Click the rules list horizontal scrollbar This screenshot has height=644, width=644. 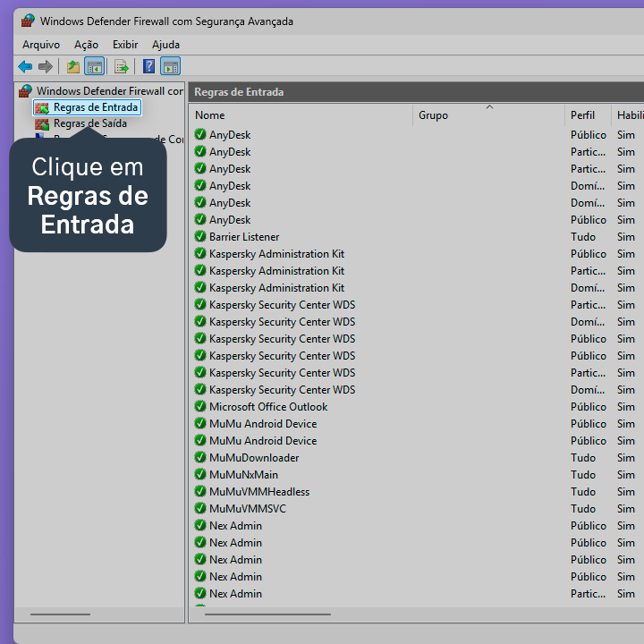267,614
